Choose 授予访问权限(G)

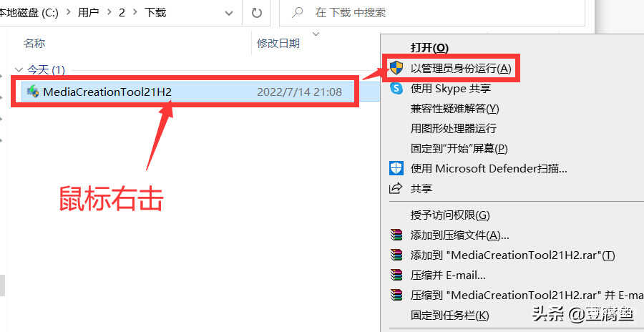[x=450, y=215]
